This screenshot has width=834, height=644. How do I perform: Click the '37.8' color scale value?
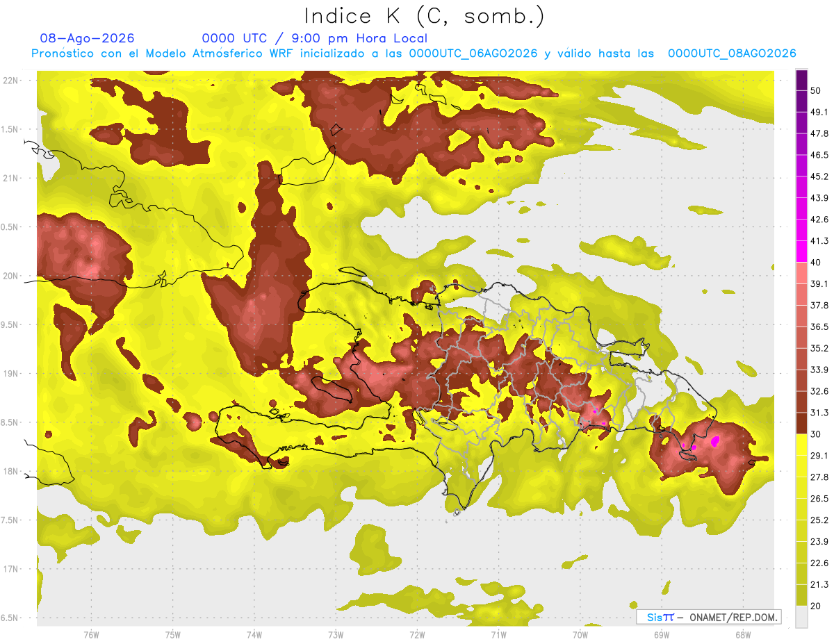click(x=819, y=305)
